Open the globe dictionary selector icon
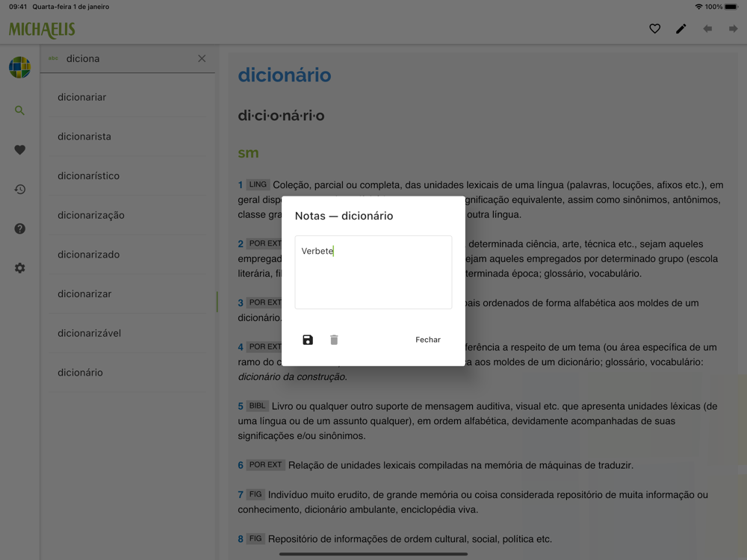The image size is (747, 560). 19,67
